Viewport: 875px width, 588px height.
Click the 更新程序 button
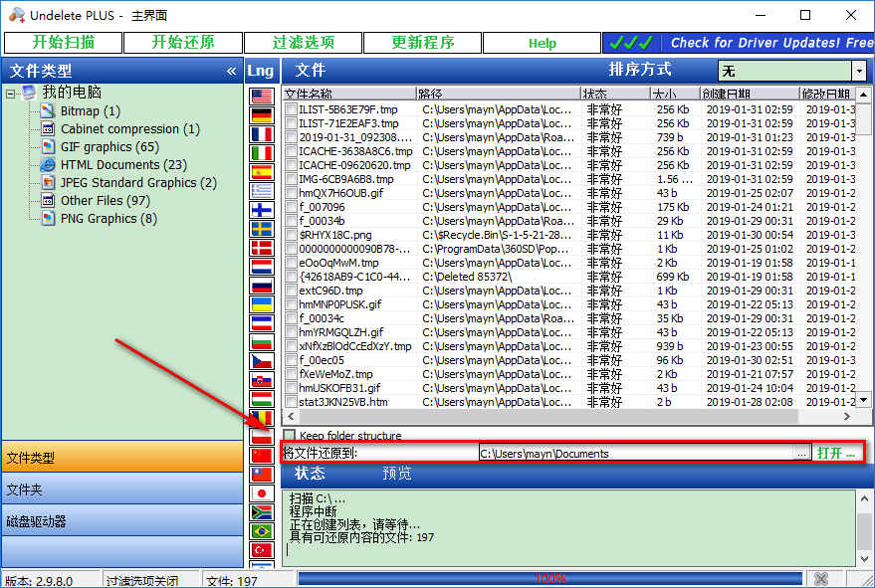point(422,43)
